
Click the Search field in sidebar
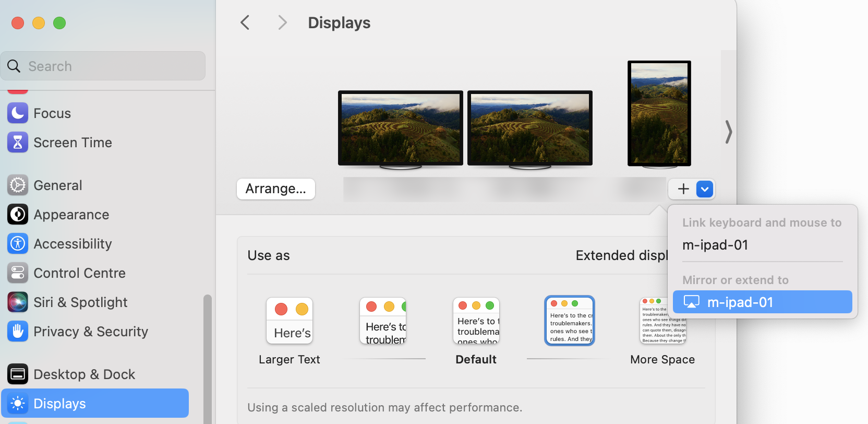pyautogui.click(x=103, y=66)
